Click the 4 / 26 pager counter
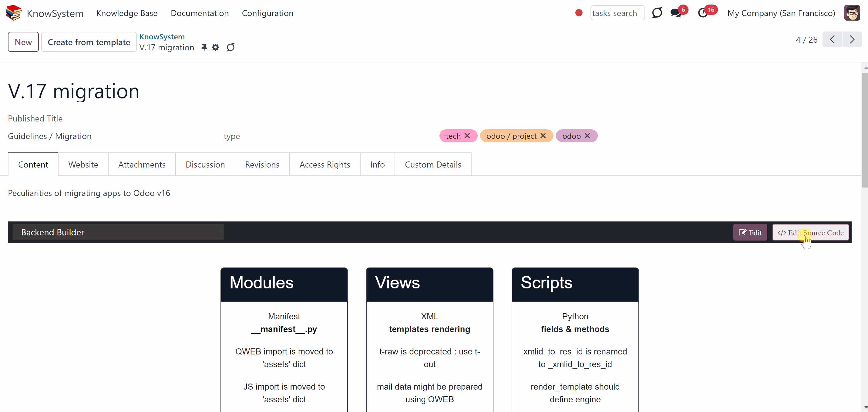 coord(806,40)
